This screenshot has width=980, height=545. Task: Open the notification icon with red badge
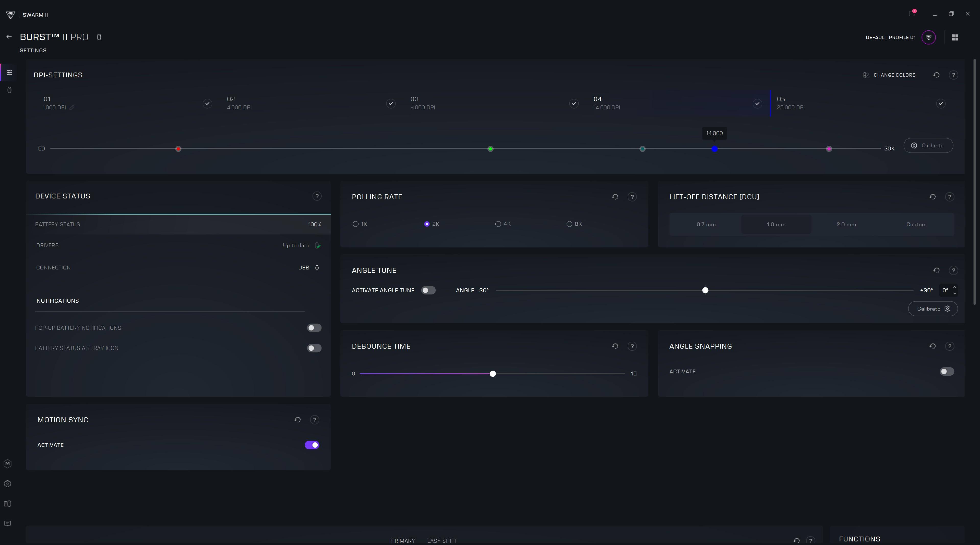(x=912, y=14)
